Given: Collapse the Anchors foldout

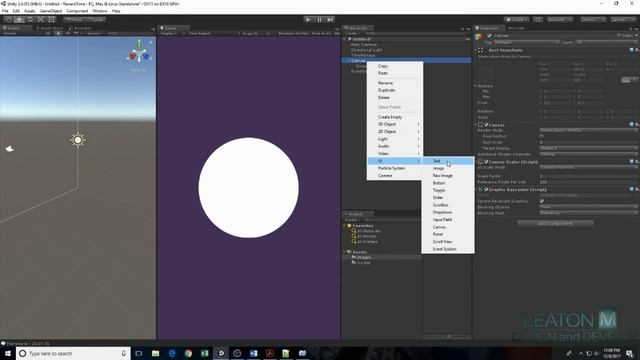Looking at the screenshot, I should coord(476,86).
